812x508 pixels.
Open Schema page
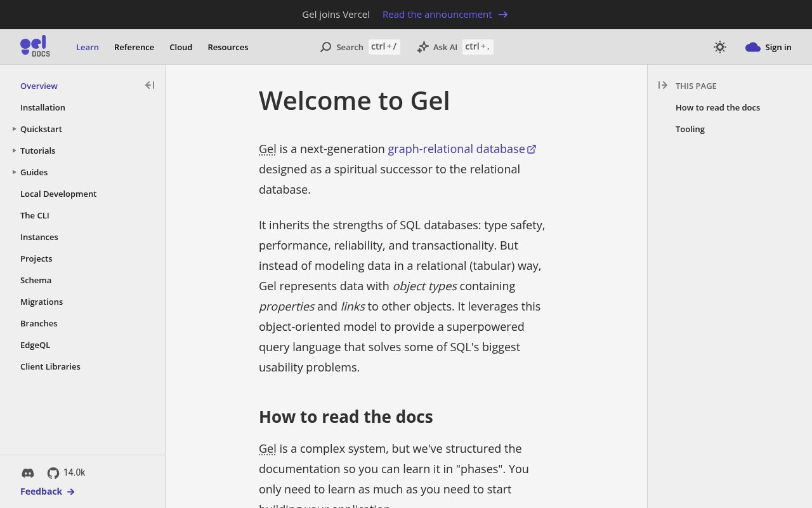pos(36,280)
